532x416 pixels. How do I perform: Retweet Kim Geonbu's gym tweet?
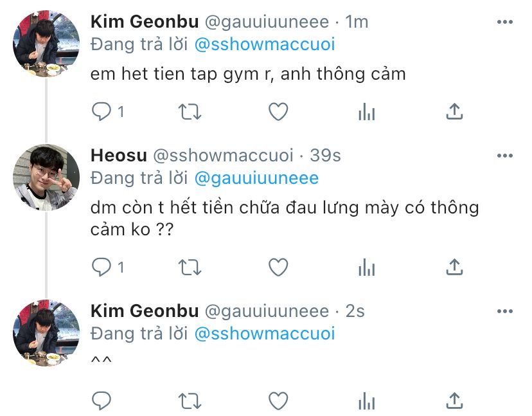[x=190, y=112]
